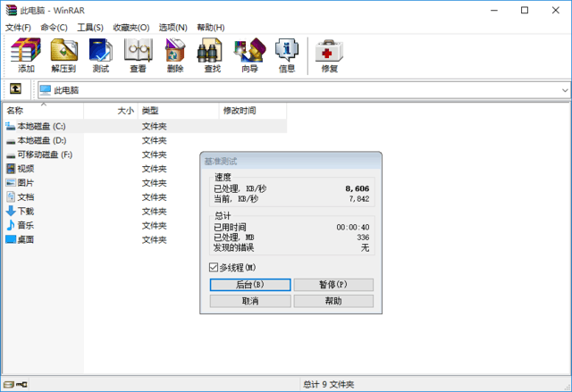Open the 命令(C) menu
The image size is (572, 392).
[54, 28]
